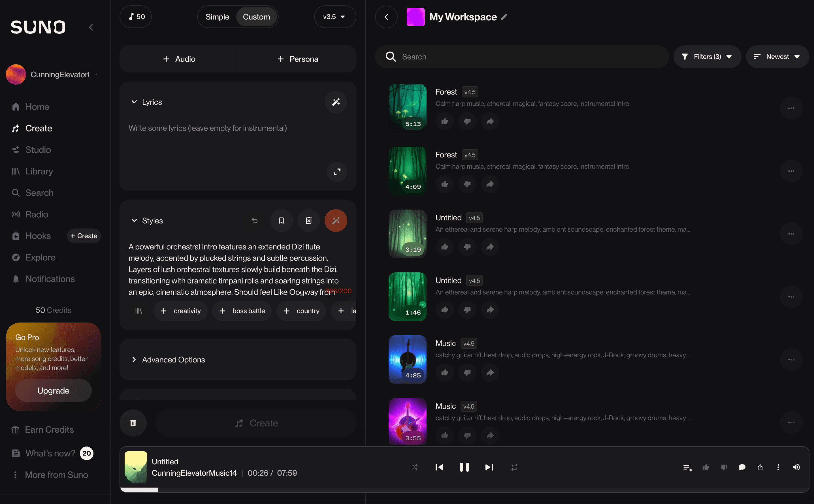Image resolution: width=814 pixels, height=504 pixels.
Task: Expand Advanced Options section
Action: click(173, 360)
